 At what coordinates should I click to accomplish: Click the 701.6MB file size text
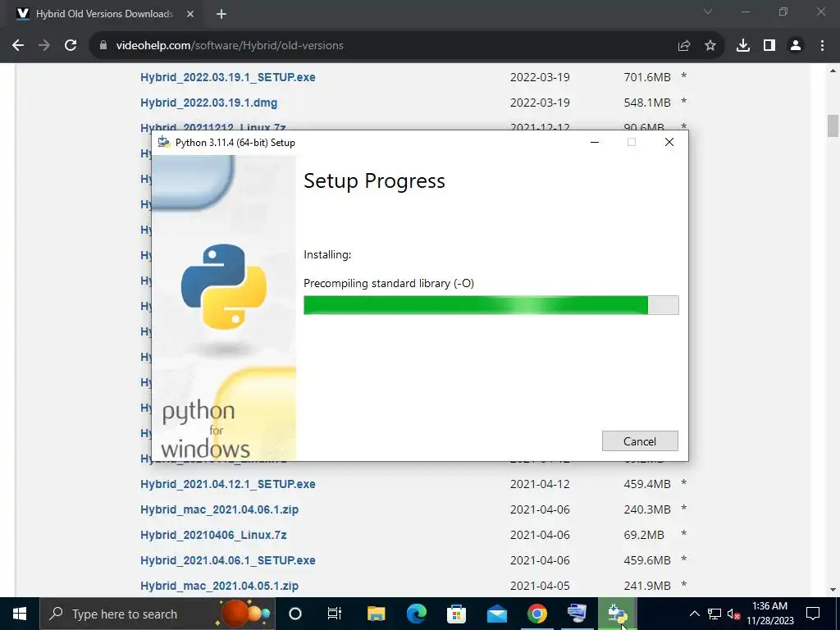(647, 77)
